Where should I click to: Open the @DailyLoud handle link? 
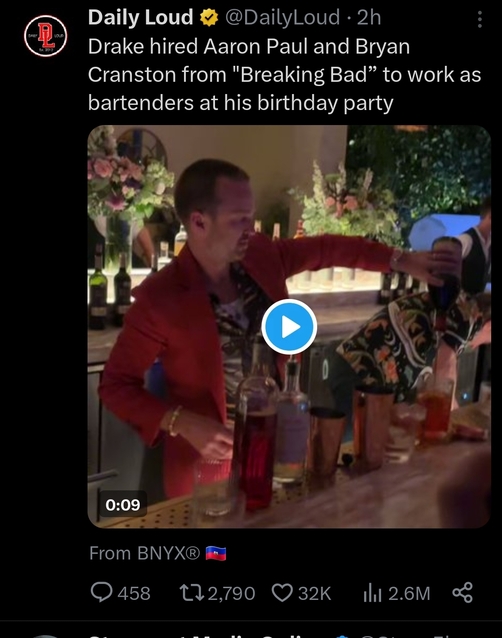coord(282,17)
